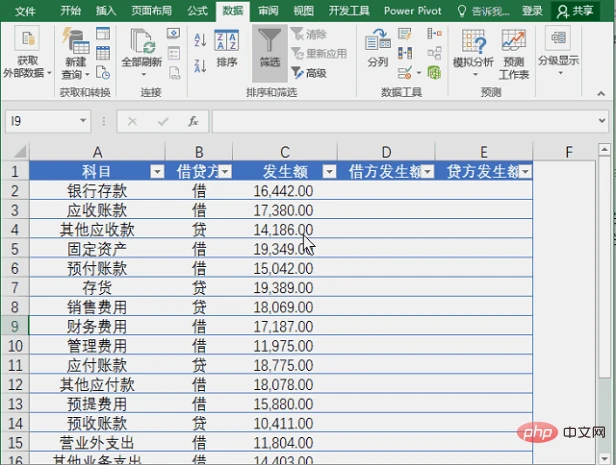The image size is (616, 465).
Task: Open filter dropdown for 借方发生额 column
Action: click(427, 172)
